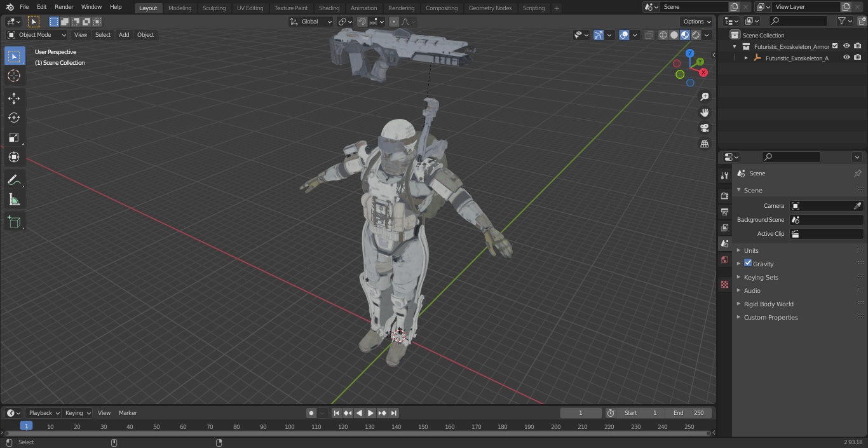Toggle camera view icon in viewport
868x448 pixels.
[x=704, y=128]
